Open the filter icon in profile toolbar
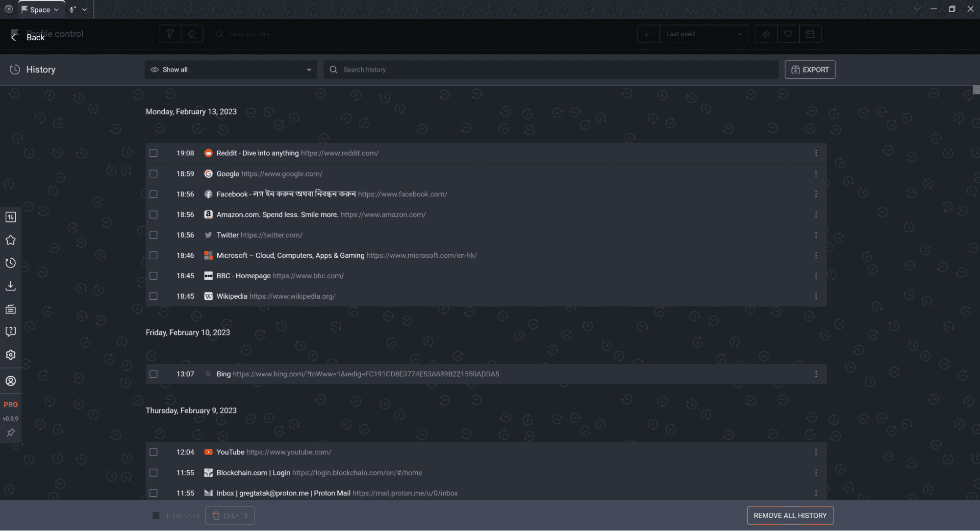 (x=170, y=34)
